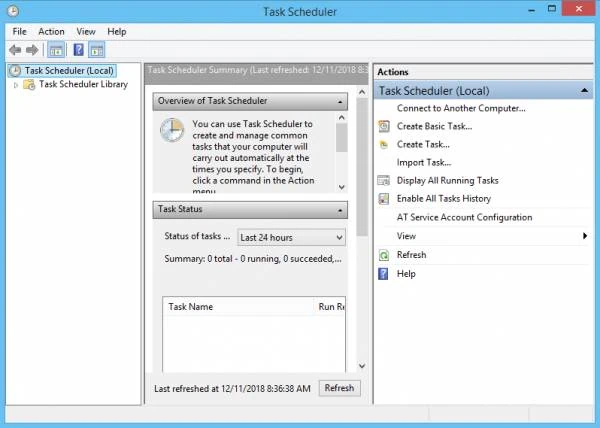This screenshot has width=600, height=428.
Task: Click AT Service Account Configuration
Action: (x=464, y=217)
